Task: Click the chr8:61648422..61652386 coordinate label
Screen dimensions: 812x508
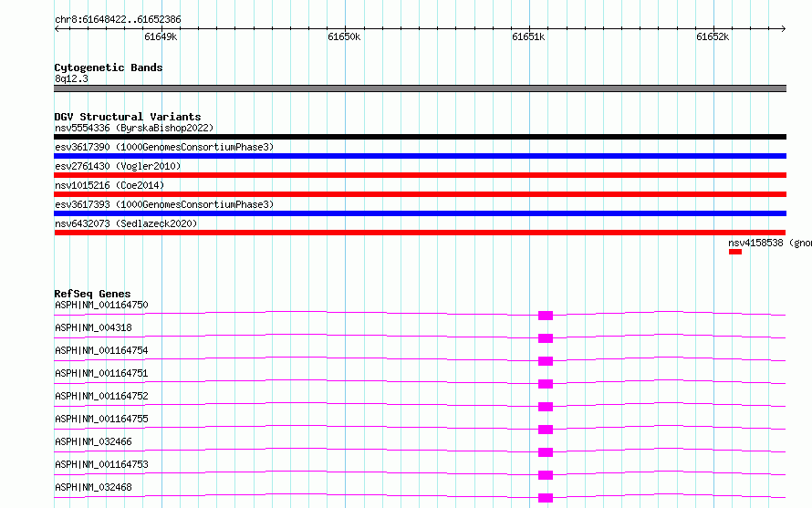Action: (118, 20)
